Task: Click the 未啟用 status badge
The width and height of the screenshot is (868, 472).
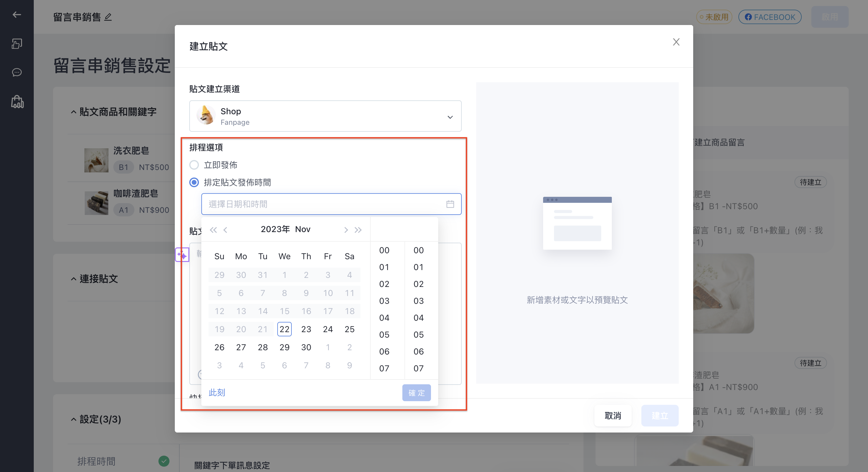Action: click(x=714, y=17)
